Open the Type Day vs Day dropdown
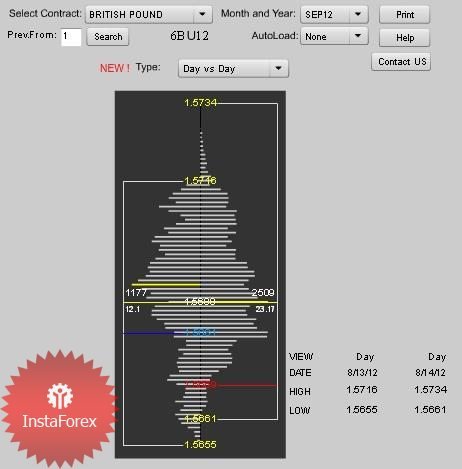The image size is (462, 469). [x=233, y=69]
